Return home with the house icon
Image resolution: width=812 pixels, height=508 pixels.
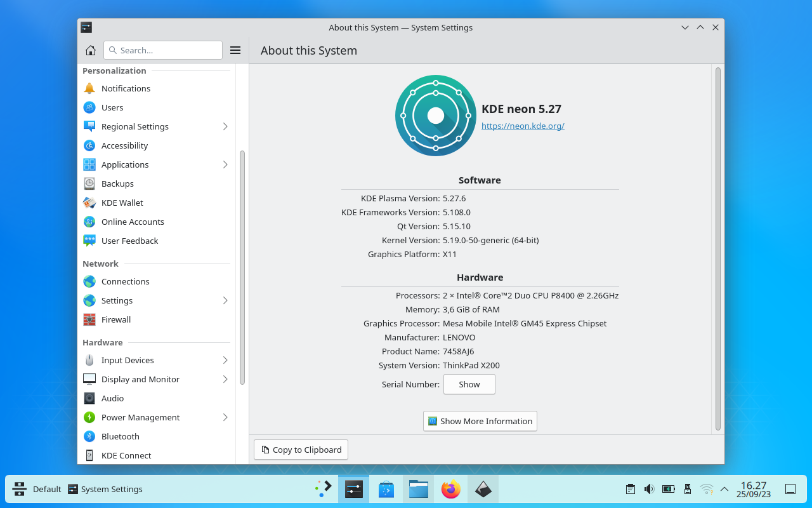point(90,50)
